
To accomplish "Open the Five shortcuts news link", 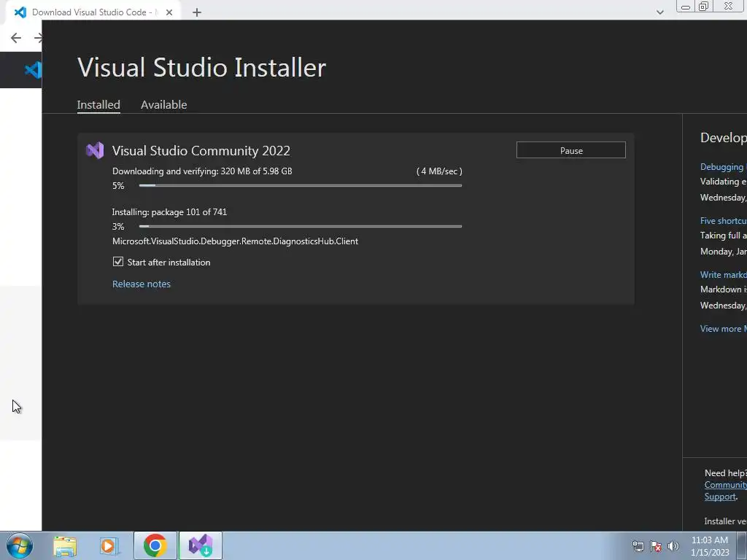I will pyautogui.click(x=723, y=220).
